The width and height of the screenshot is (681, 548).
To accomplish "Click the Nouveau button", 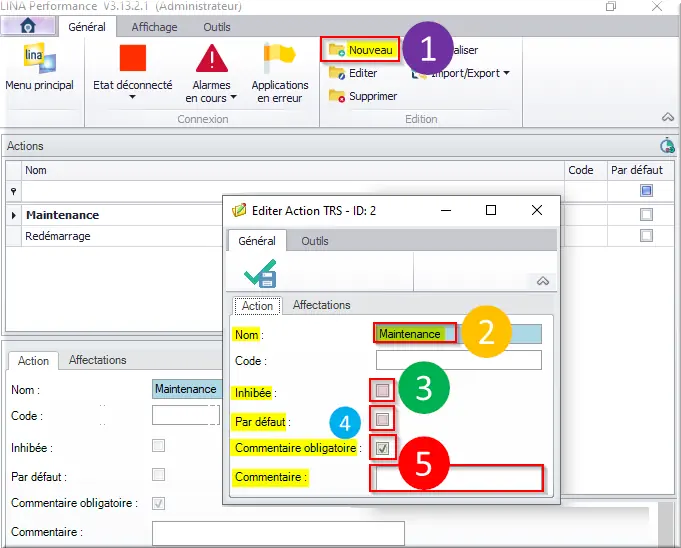I will pyautogui.click(x=362, y=49).
